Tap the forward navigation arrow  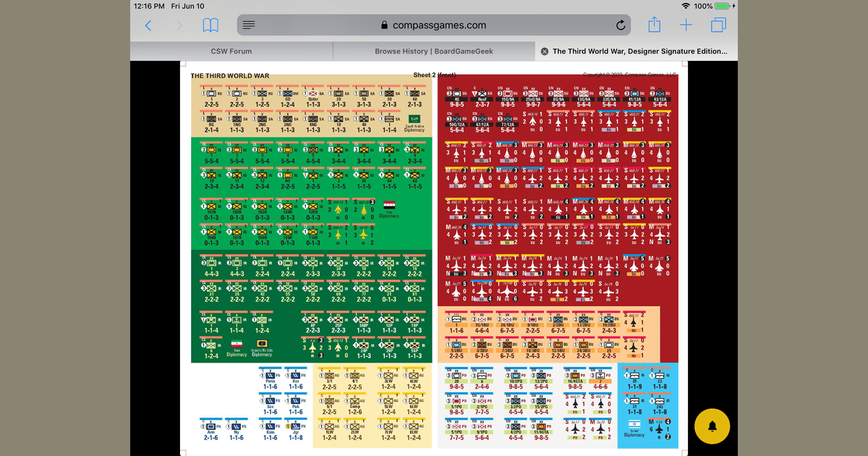(x=179, y=25)
